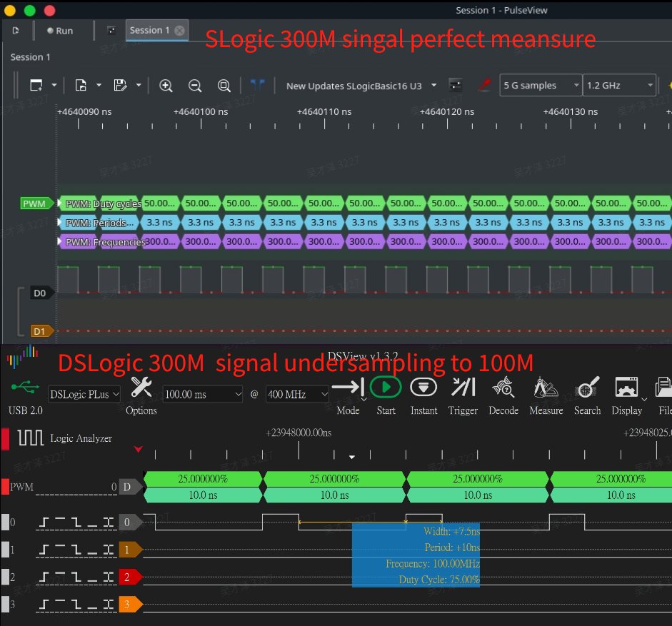Click the USB 2.0 connection icon
Image resolution: width=672 pixels, height=626 pixels.
click(25, 388)
